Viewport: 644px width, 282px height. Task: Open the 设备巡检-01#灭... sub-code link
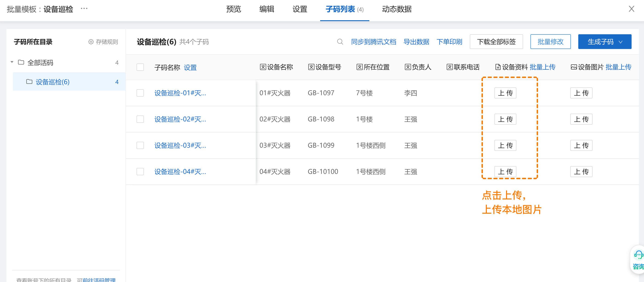click(180, 93)
